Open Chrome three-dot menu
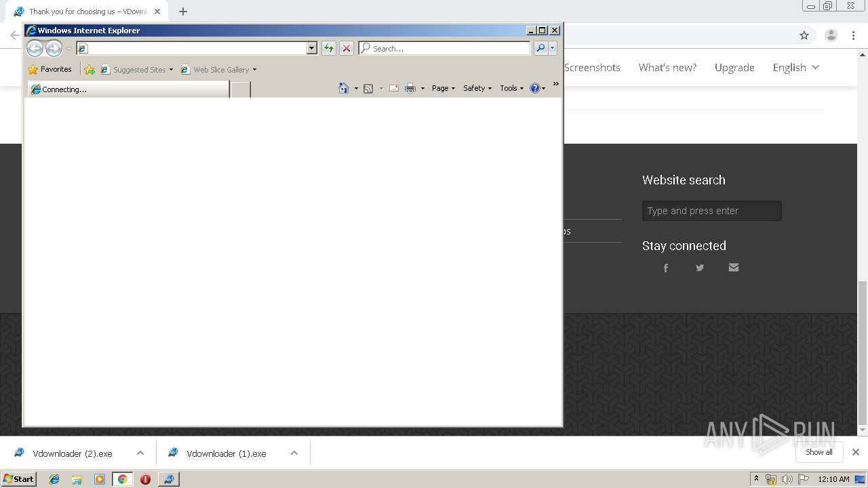868x488 pixels. click(x=854, y=35)
